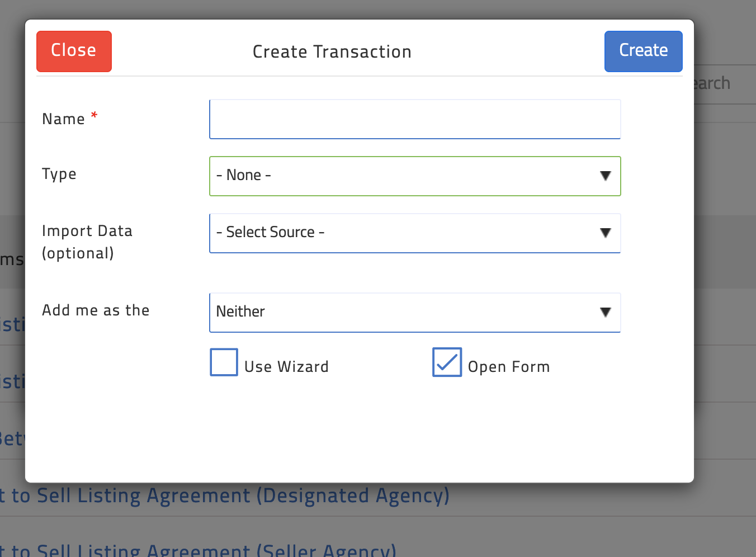Focus the Name text field

[x=415, y=119]
